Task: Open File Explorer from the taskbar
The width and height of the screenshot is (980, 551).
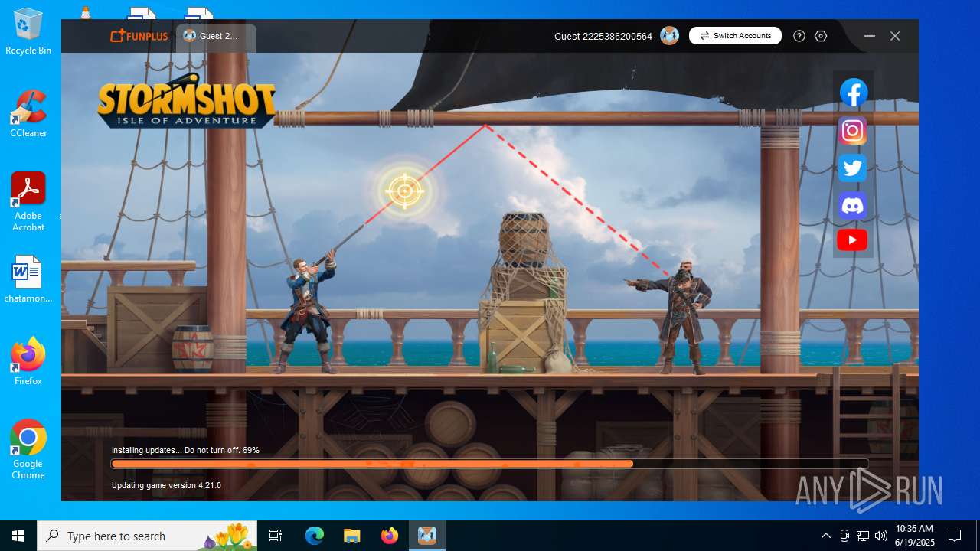Action: coord(351,536)
